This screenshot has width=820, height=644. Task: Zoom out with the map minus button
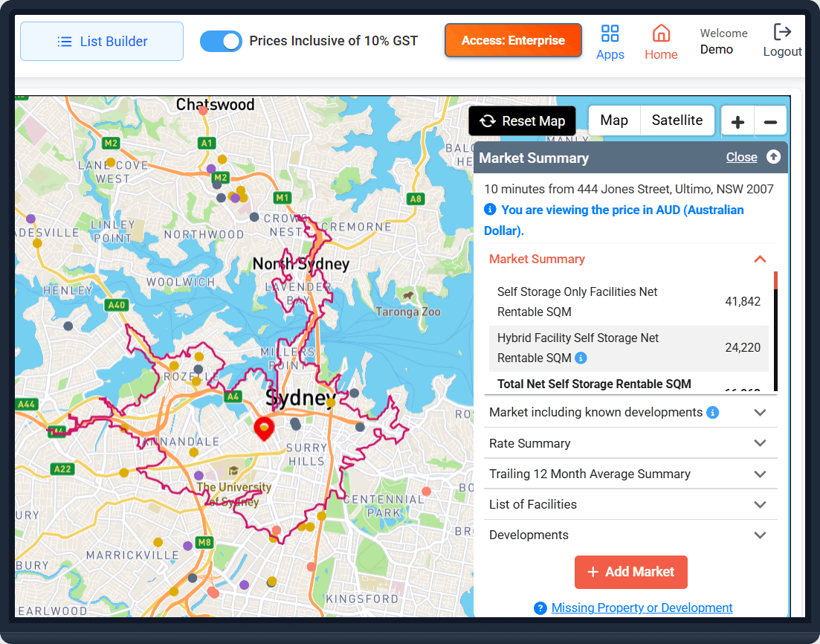point(769,122)
